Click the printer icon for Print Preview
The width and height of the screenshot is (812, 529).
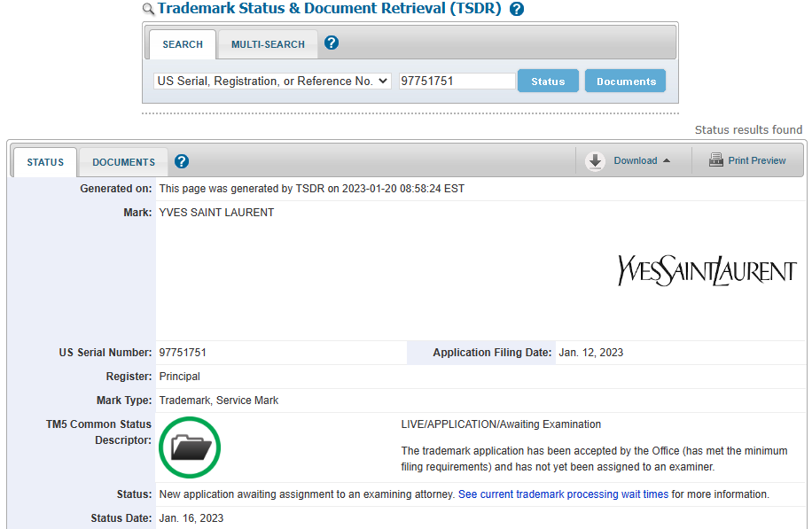coord(716,160)
